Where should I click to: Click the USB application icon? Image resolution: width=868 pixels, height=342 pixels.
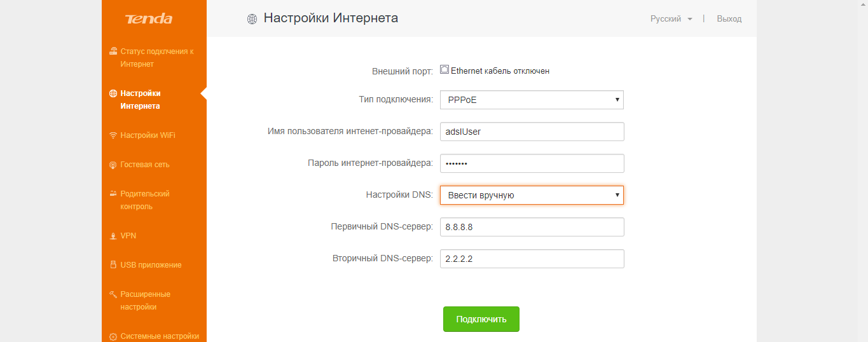coord(113,265)
